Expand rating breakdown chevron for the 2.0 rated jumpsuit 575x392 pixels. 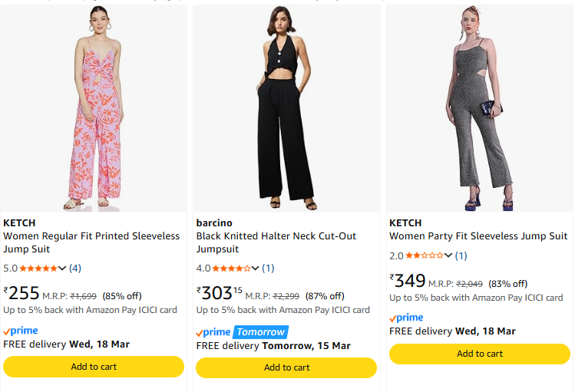tap(448, 255)
